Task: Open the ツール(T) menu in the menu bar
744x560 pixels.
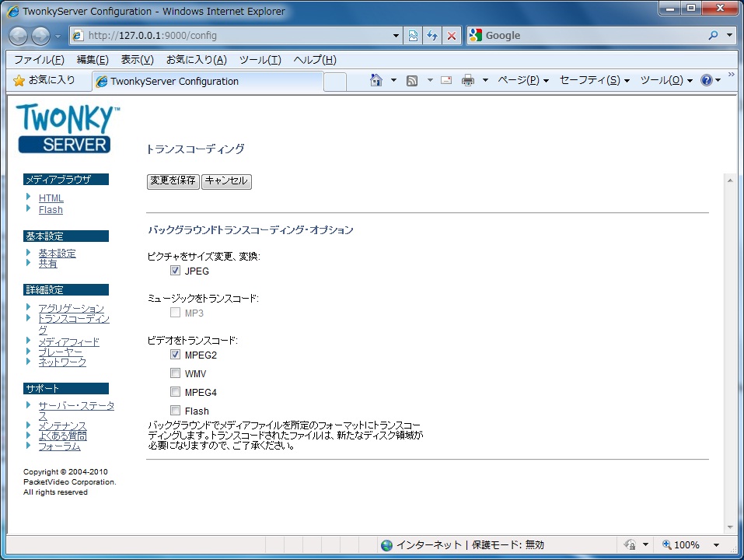Action: point(260,60)
